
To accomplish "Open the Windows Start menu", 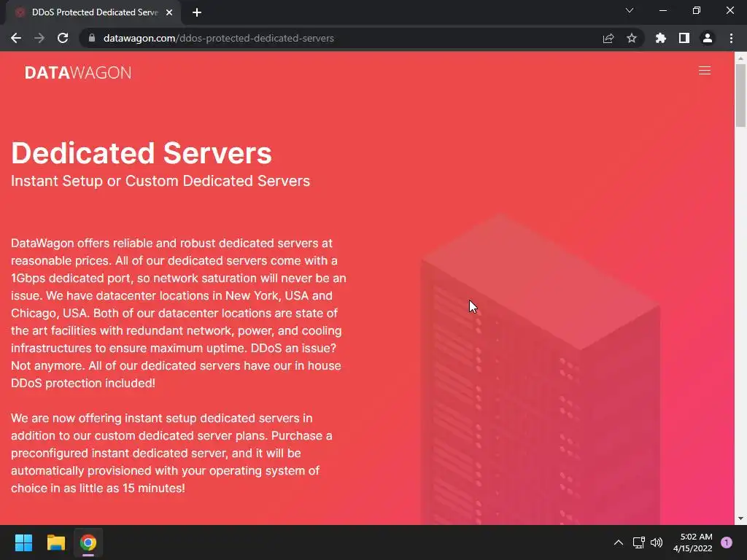I will pyautogui.click(x=23, y=542).
